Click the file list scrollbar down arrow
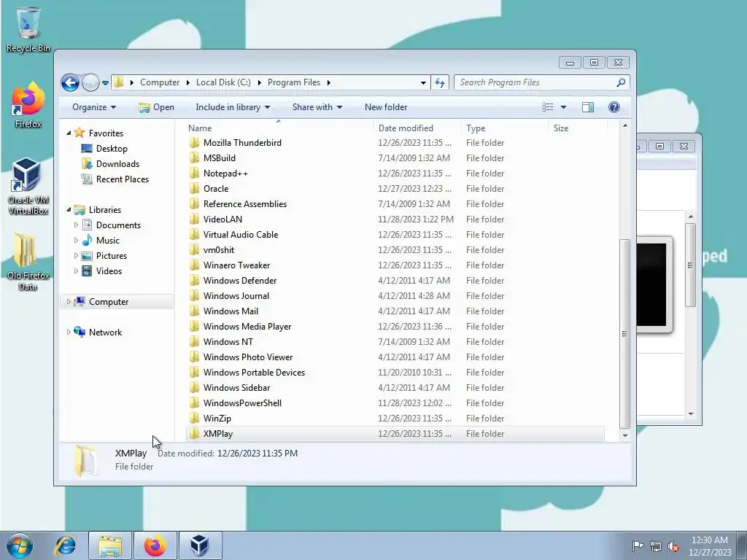Screen dimensions: 747x560 (x=625, y=435)
